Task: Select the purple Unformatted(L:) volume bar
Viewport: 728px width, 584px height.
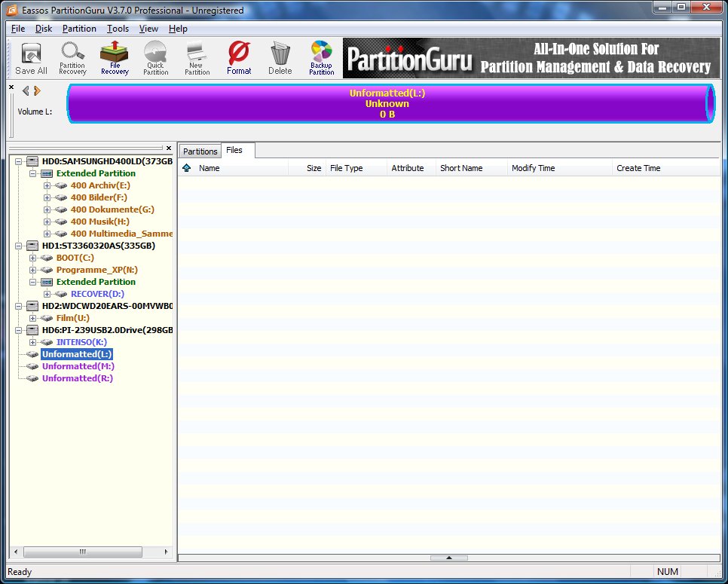Action: (391, 103)
